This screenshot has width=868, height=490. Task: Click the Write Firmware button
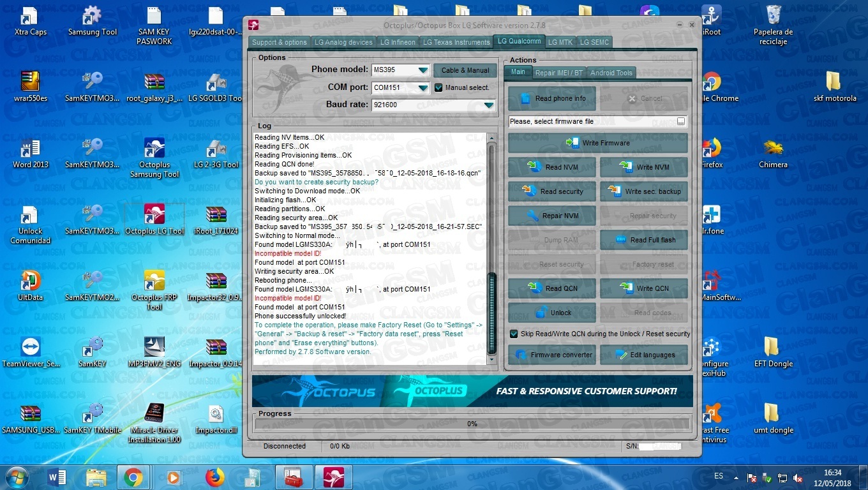click(x=598, y=143)
